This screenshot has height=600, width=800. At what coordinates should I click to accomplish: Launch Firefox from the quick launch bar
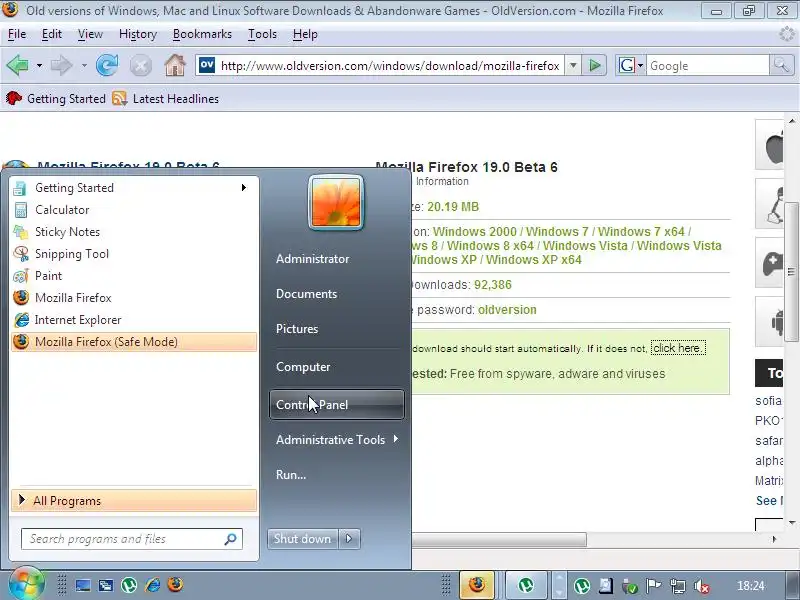coord(174,585)
